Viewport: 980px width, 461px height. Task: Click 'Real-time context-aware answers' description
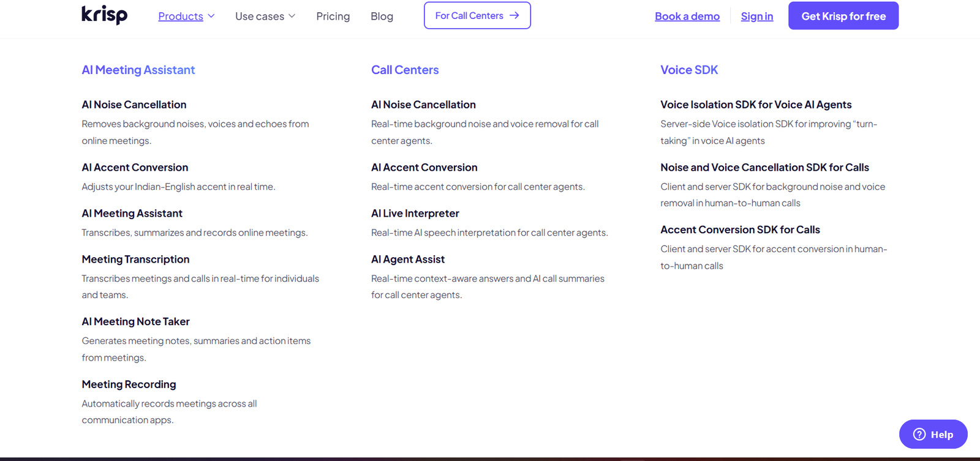(488, 287)
